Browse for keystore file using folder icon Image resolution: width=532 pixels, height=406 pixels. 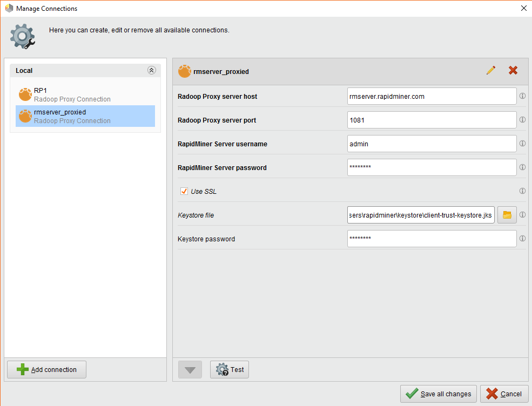(x=507, y=215)
